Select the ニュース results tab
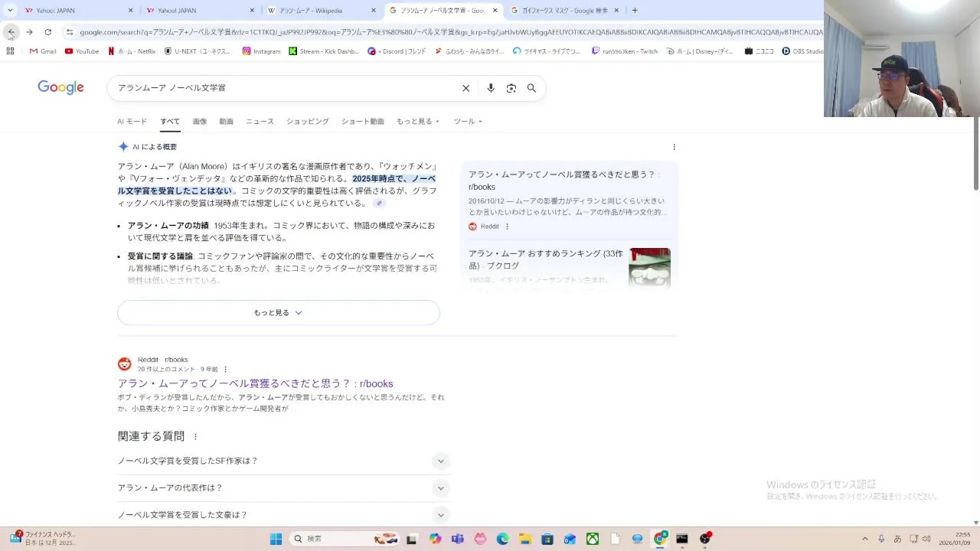The image size is (980, 551). coord(260,121)
